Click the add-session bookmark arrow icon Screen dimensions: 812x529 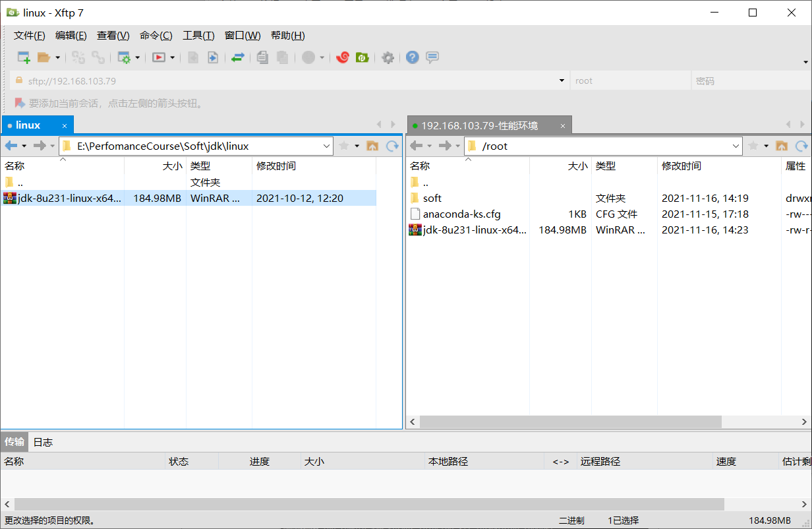pos(19,103)
